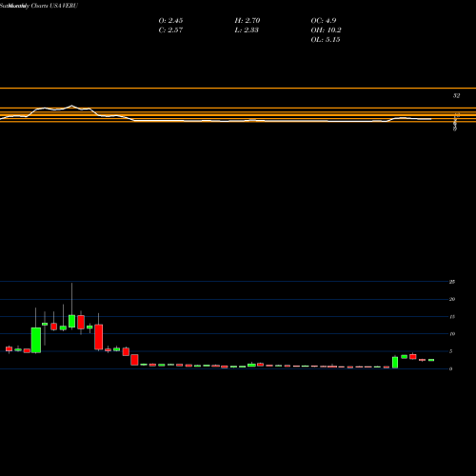
Task: Click the green candle with the wick reaching 25
Action: 71,321
